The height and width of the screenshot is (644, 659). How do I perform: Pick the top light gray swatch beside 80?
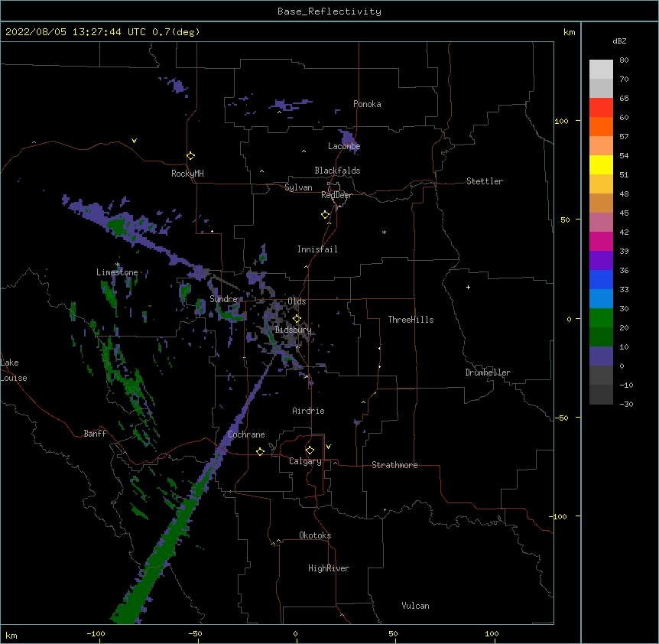601,70
